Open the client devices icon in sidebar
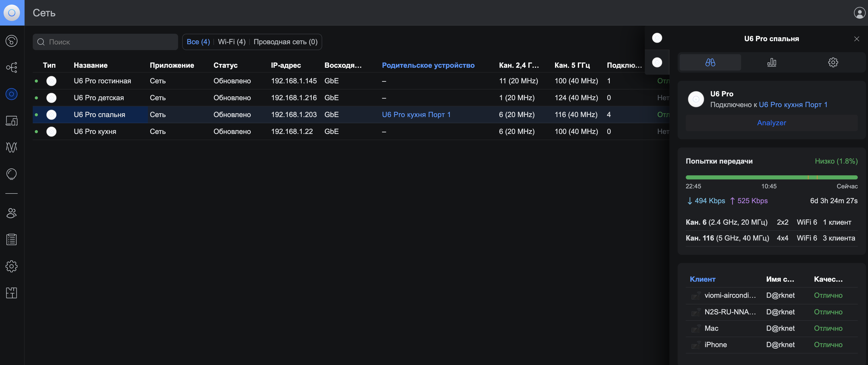Viewport: 868px width, 365px height. (x=12, y=121)
